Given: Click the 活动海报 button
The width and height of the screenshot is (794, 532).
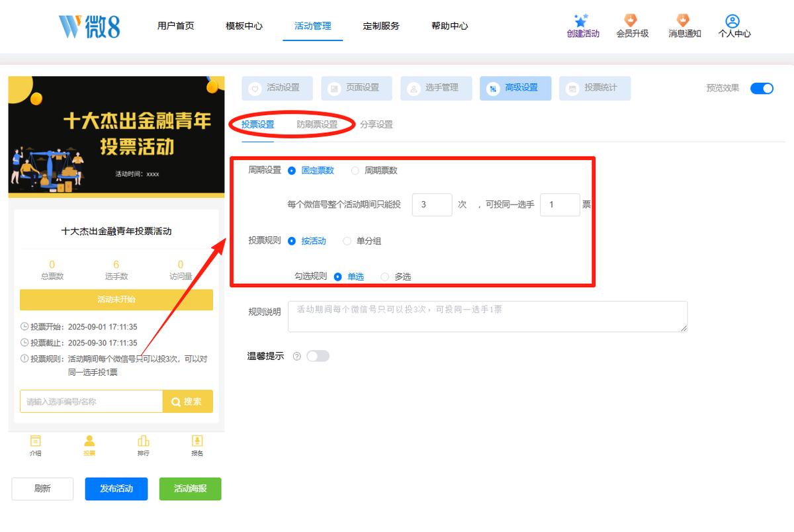Looking at the screenshot, I should click(191, 489).
